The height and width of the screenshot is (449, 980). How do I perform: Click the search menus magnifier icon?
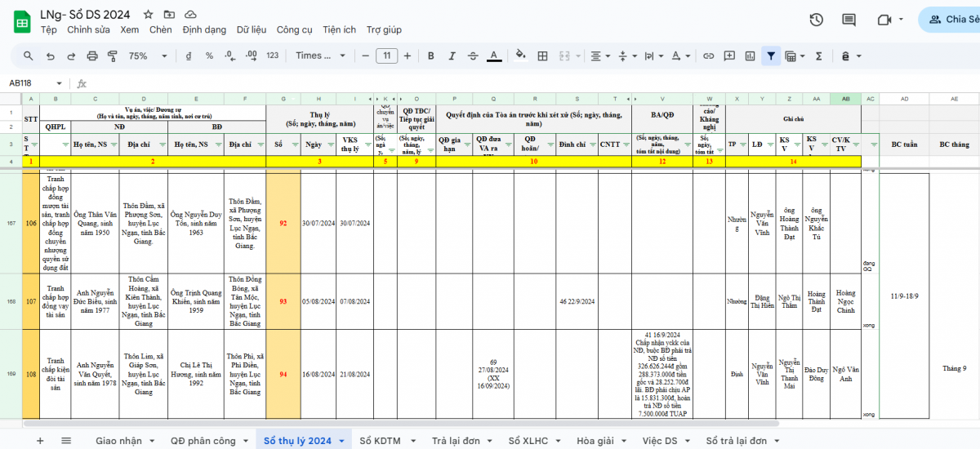coord(29,56)
